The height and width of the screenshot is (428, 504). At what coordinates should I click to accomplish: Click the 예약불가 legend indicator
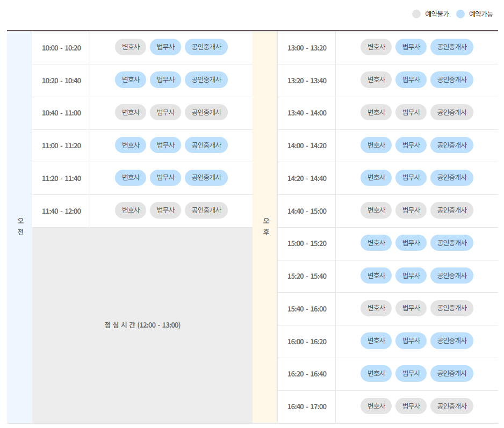[416, 14]
